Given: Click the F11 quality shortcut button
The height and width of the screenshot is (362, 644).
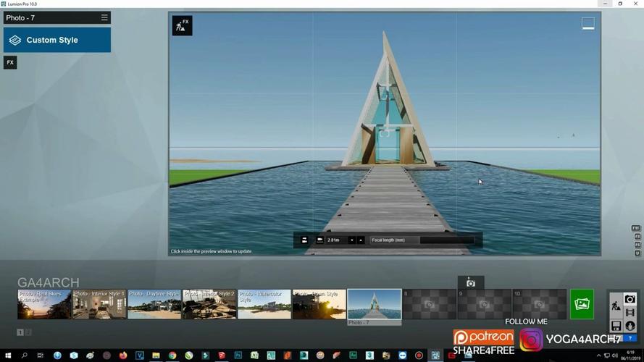Looking at the screenshot, I should (636, 228).
